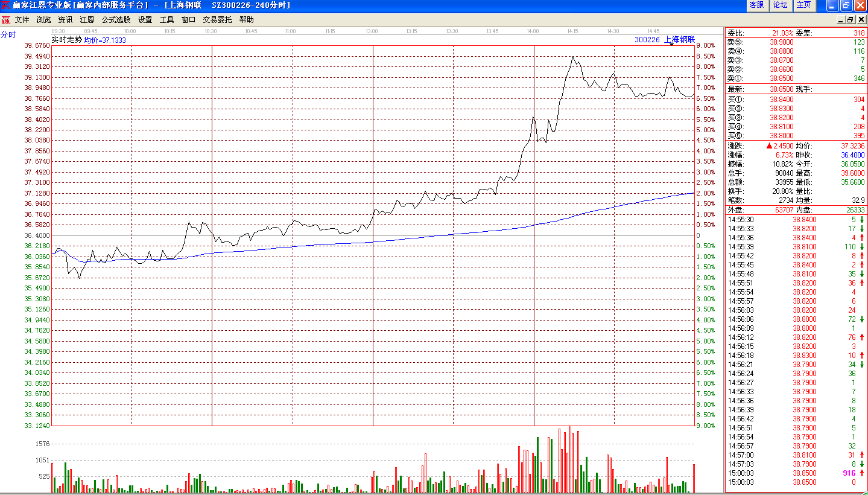Open the 交易委托 menu
Screen dimensions: 868x495
(217, 20)
